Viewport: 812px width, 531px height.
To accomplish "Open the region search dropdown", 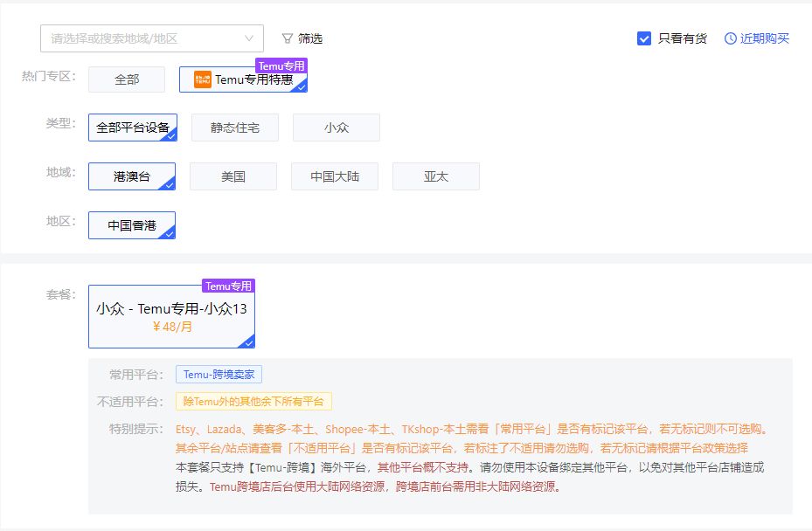I will 152,38.
